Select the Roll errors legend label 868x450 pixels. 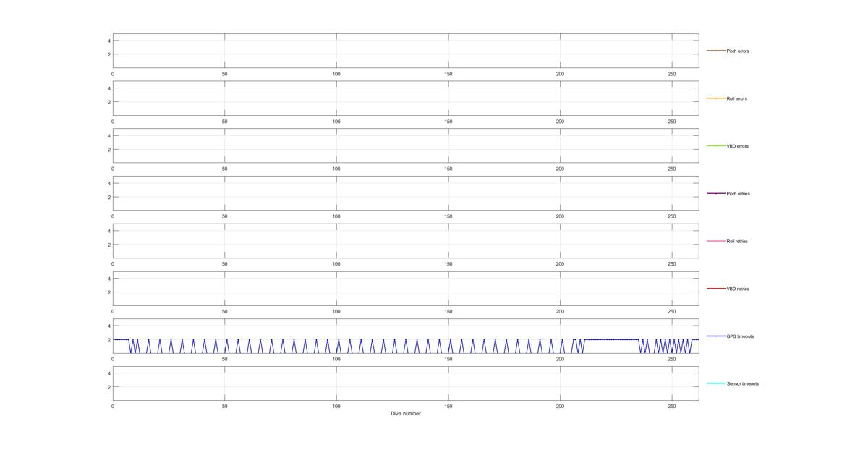tap(737, 98)
